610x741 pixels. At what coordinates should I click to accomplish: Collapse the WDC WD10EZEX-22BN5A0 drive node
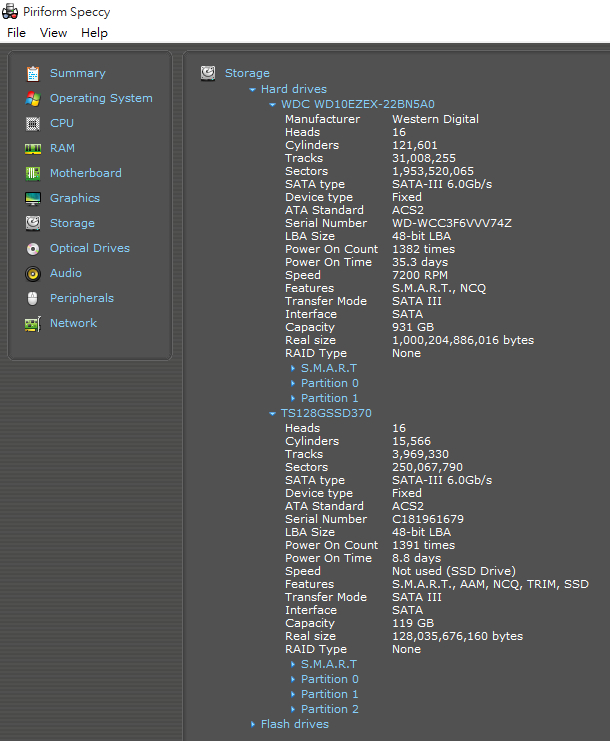(272, 105)
